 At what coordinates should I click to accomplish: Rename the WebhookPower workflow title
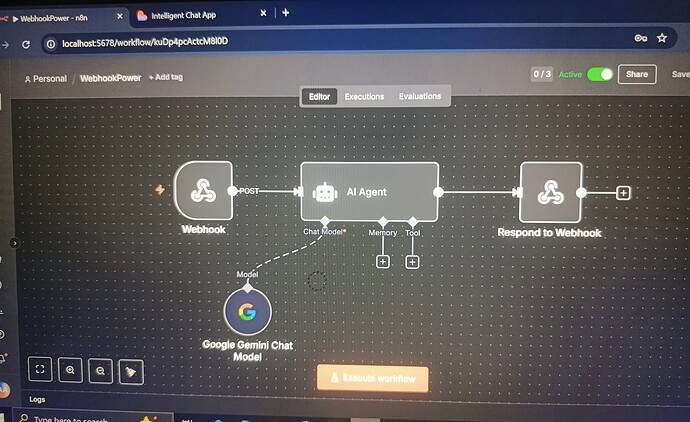click(110, 78)
